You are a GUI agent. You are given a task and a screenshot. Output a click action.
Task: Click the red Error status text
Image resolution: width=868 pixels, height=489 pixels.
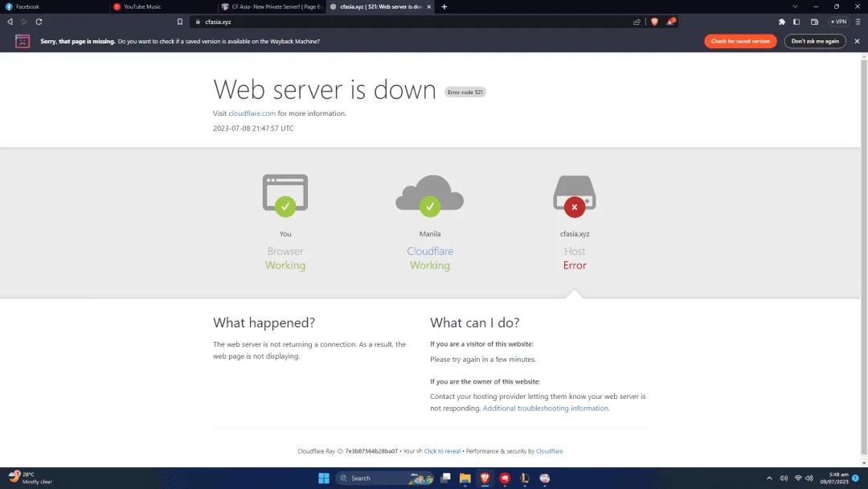point(575,265)
